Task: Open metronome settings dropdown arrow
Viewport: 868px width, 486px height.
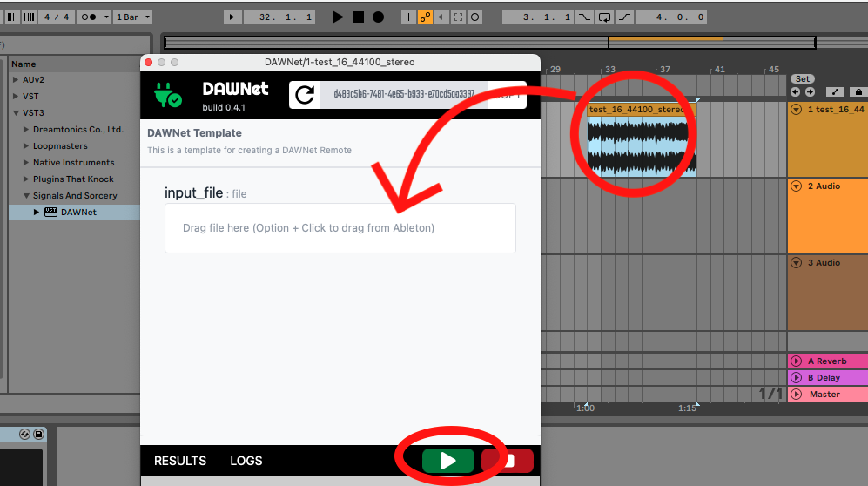Action: [106, 17]
